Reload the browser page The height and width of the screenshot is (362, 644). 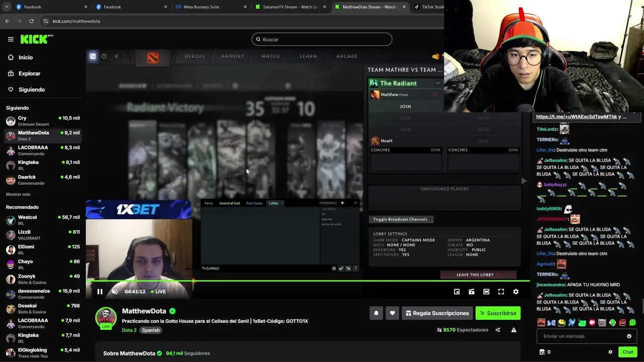(31, 21)
